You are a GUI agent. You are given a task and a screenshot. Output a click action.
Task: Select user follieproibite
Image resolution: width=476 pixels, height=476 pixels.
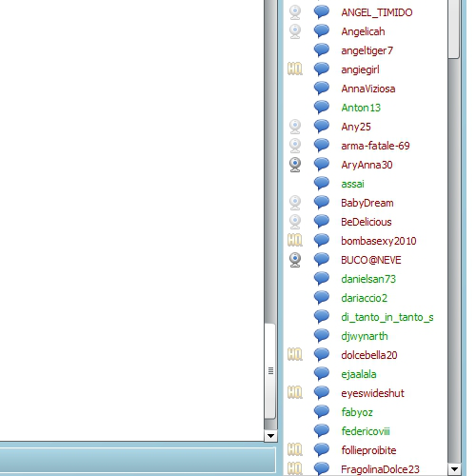point(368,450)
